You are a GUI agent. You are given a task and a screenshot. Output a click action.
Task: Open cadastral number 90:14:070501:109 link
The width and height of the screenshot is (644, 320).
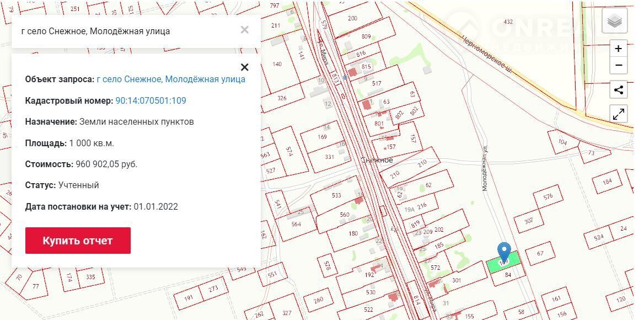tap(151, 100)
